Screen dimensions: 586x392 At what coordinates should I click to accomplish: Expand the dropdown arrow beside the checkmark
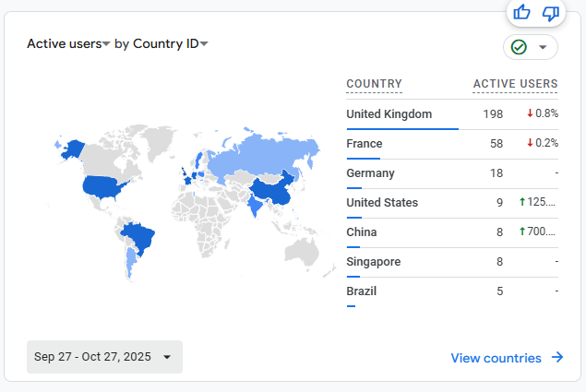[543, 47]
